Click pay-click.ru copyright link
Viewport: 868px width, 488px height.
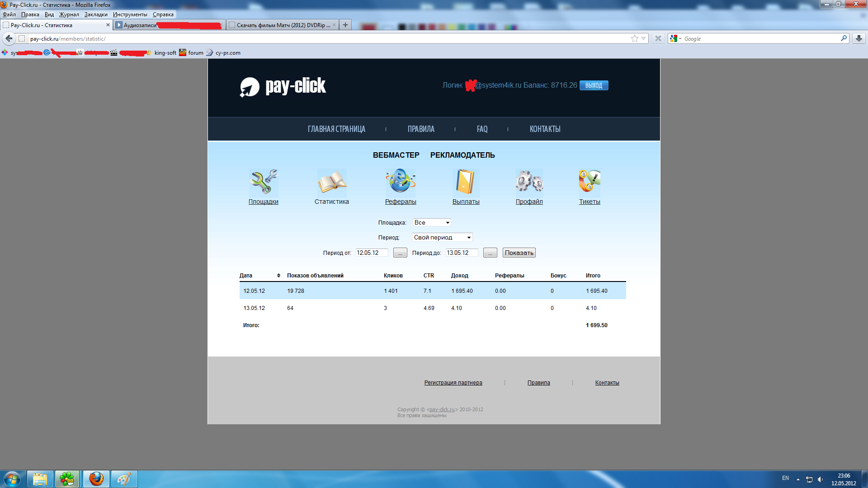[x=442, y=409]
